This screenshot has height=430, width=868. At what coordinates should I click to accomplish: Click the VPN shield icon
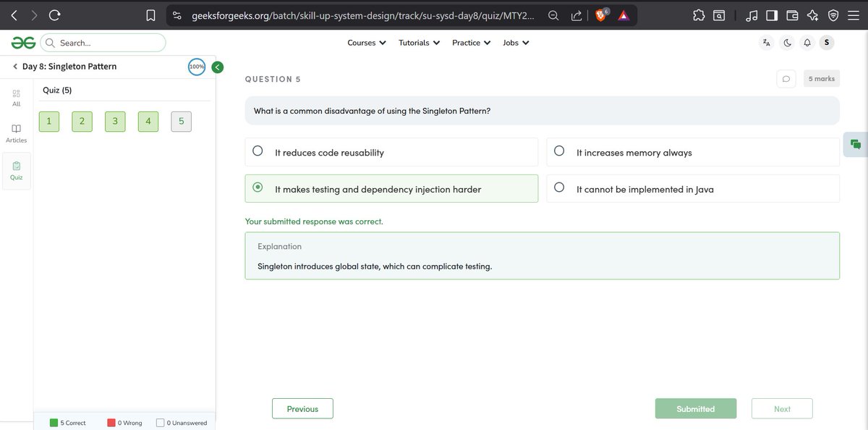(833, 14)
